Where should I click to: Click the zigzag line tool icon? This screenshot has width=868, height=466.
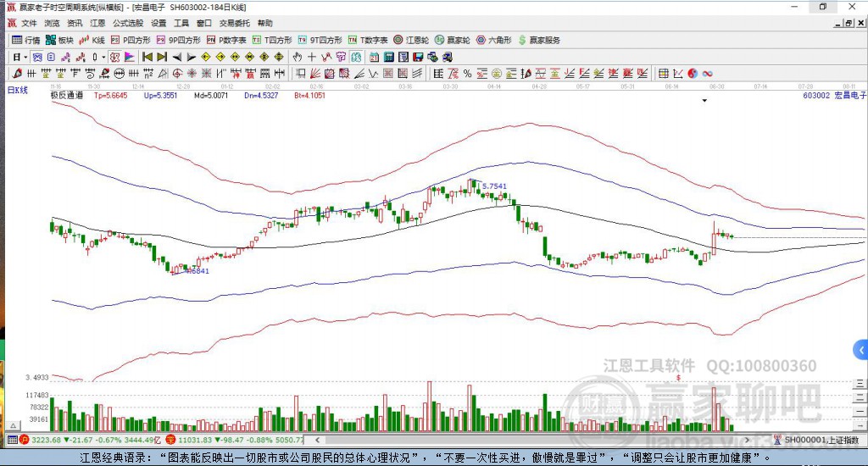point(374,74)
